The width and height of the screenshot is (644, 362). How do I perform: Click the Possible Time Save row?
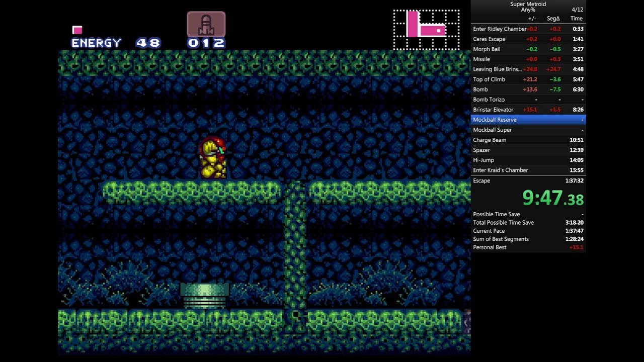click(x=528, y=214)
